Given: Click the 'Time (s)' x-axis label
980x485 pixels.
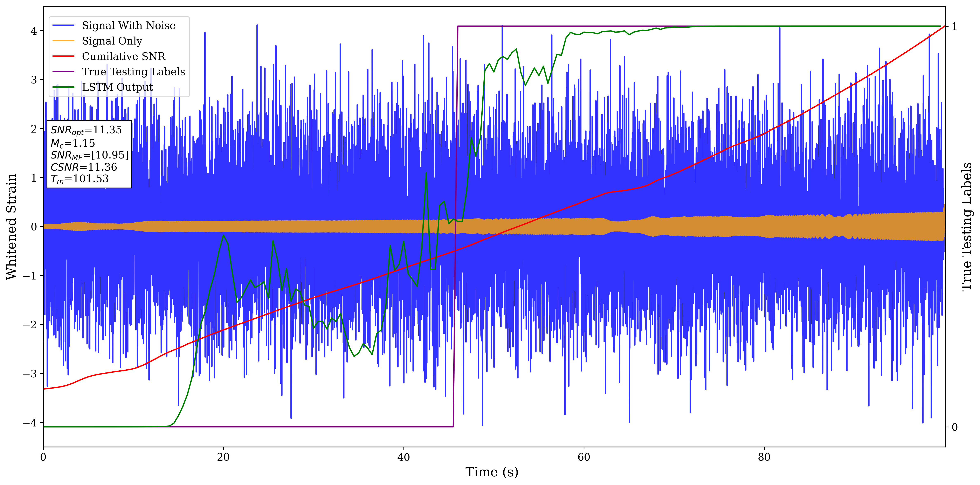Looking at the screenshot, I should click(x=491, y=472).
